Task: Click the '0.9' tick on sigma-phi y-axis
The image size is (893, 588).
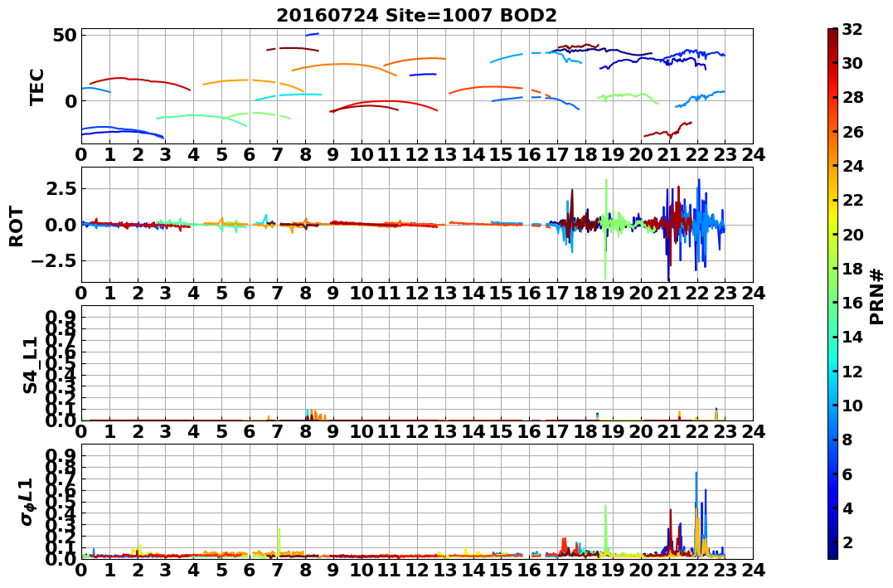Action: coord(61,454)
